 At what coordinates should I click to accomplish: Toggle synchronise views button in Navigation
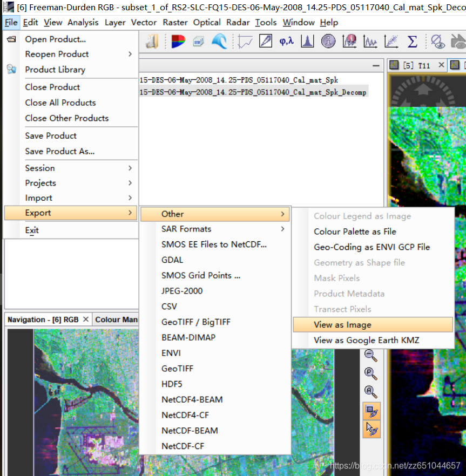(372, 411)
